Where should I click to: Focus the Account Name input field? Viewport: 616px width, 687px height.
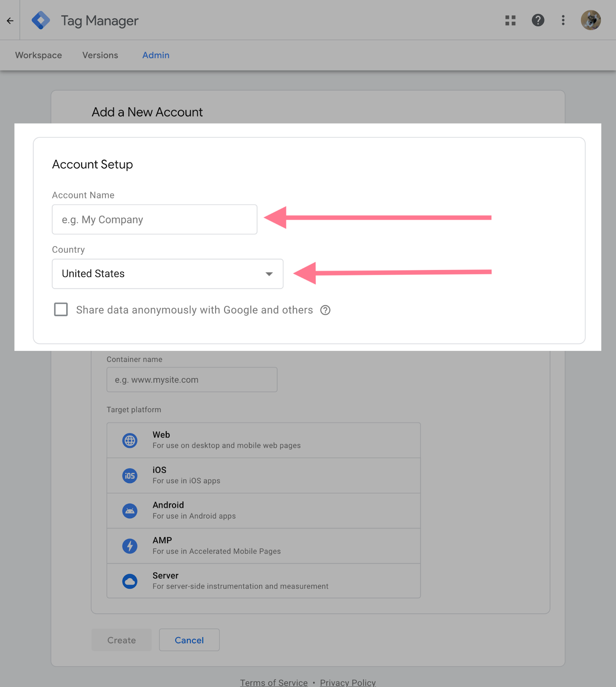pyautogui.click(x=154, y=219)
